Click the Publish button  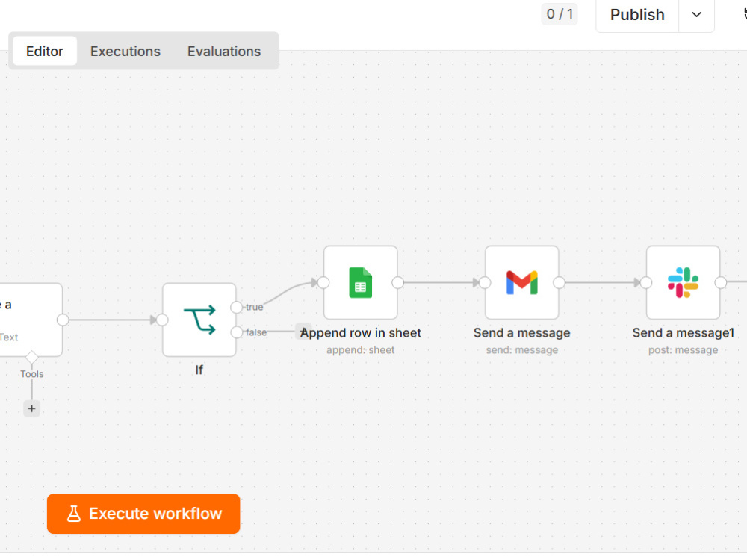point(637,15)
